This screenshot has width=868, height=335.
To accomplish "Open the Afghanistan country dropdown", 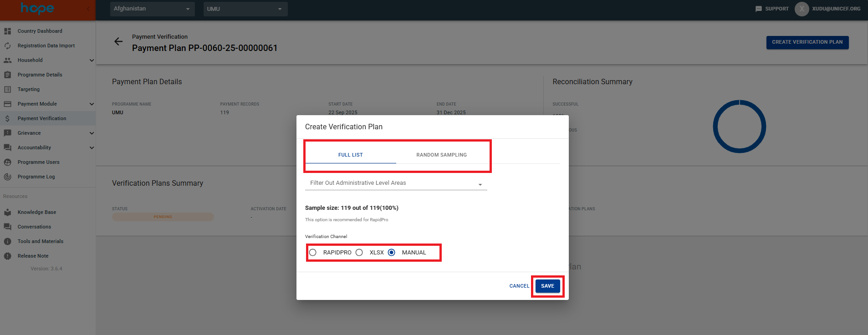I will coord(152,9).
